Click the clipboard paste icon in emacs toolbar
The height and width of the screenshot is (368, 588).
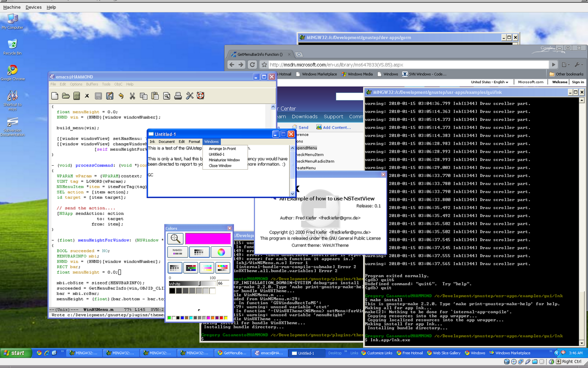click(x=155, y=96)
